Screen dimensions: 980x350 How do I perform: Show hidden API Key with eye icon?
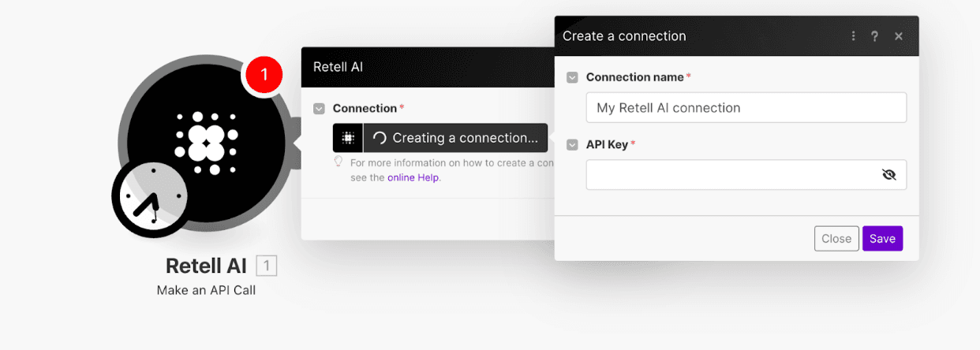tap(889, 175)
